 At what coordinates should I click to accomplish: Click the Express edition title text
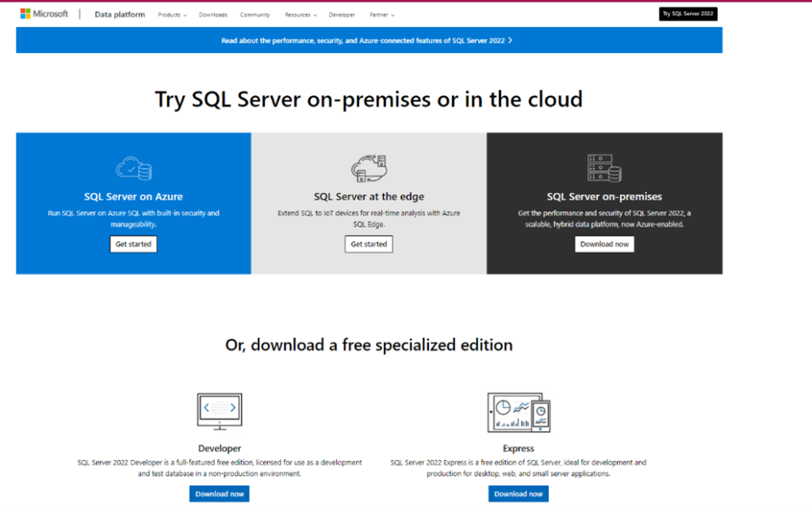(519, 448)
